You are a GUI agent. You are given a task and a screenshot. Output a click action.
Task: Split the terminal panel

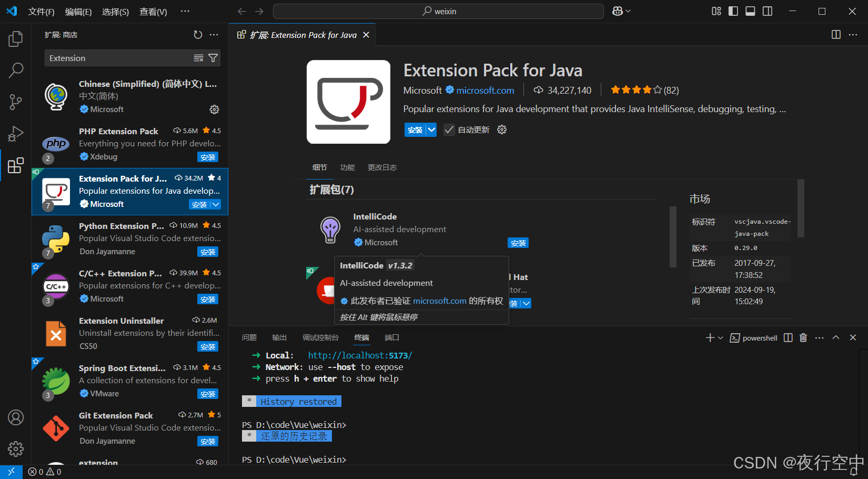coord(788,338)
